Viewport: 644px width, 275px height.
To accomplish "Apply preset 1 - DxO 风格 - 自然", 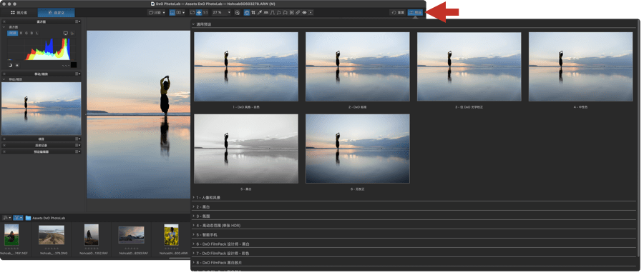I will click(x=246, y=66).
